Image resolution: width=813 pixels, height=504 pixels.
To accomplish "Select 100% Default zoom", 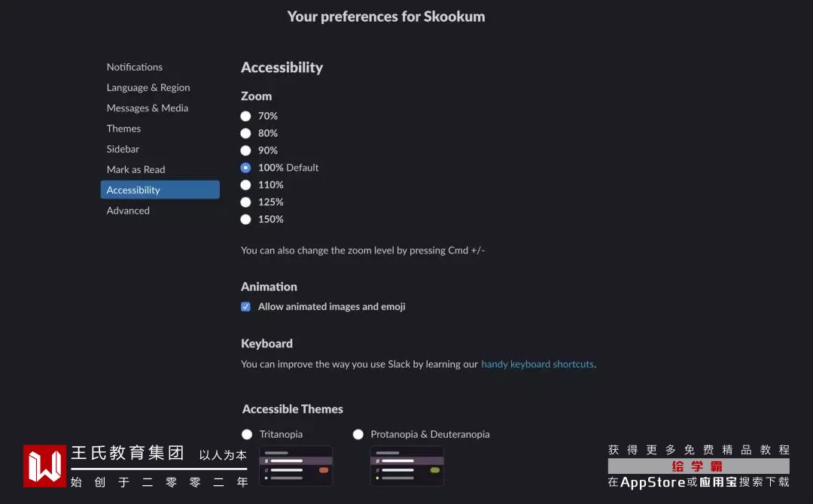I will click(245, 168).
